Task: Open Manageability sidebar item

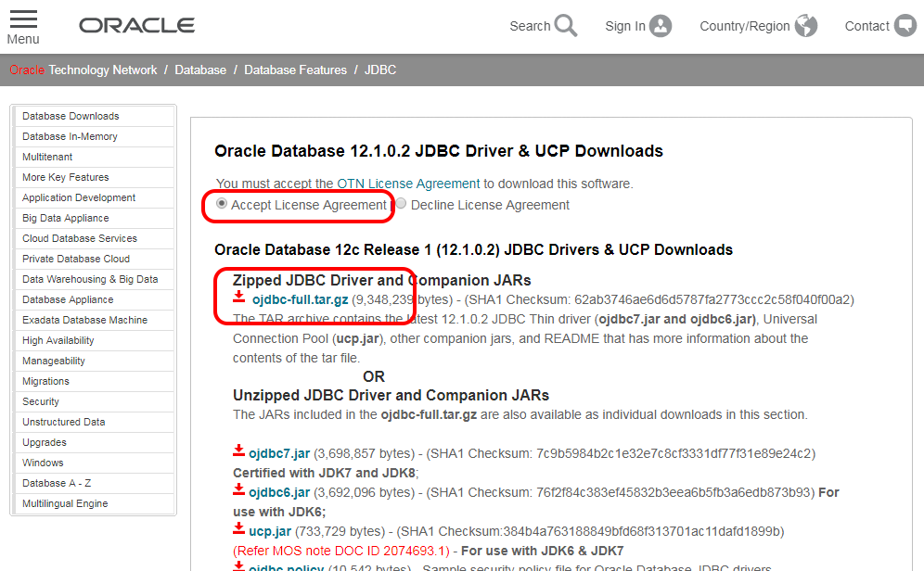Action: [x=95, y=361]
